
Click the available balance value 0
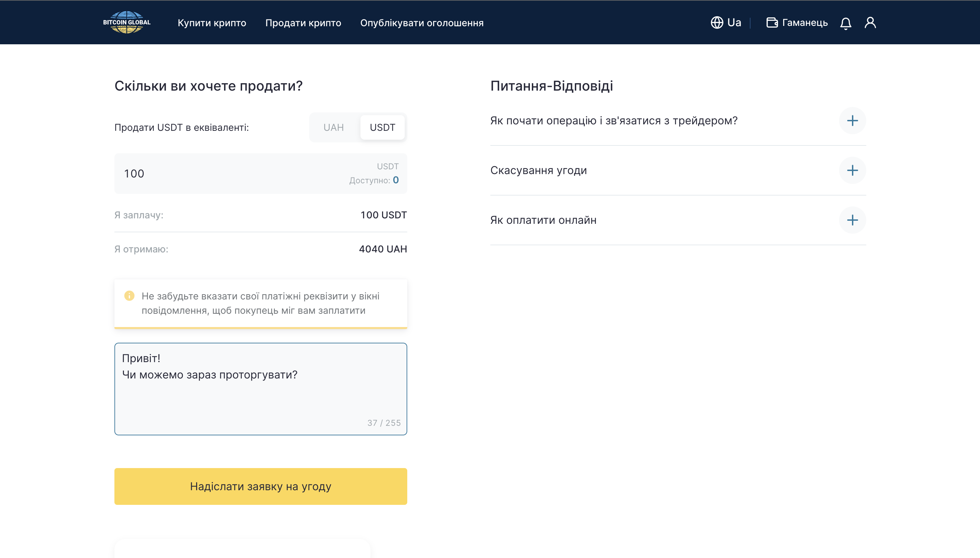click(x=396, y=180)
